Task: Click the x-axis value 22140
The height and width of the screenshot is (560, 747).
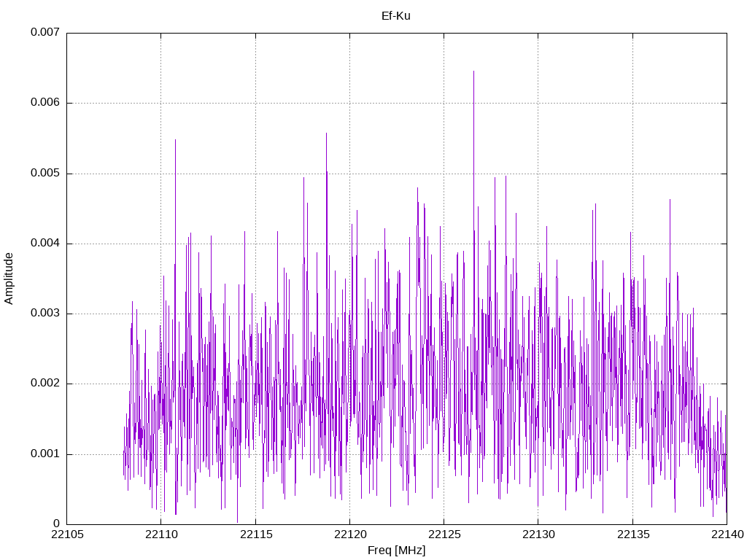Action: 727,534
